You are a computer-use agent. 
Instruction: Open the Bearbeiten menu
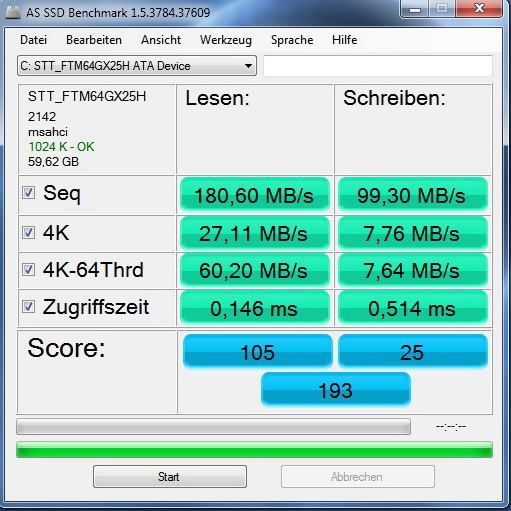[94, 40]
